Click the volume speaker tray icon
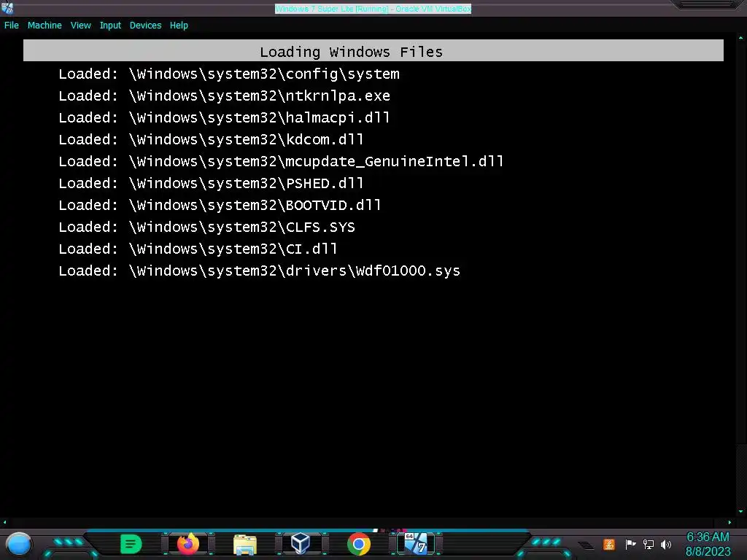The height and width of the screenshot is (560, 747). pos(666,544)
